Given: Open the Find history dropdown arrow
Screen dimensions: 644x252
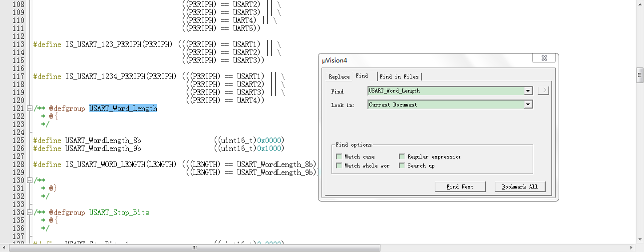Looking at the screenshot, I should (528, 91).
